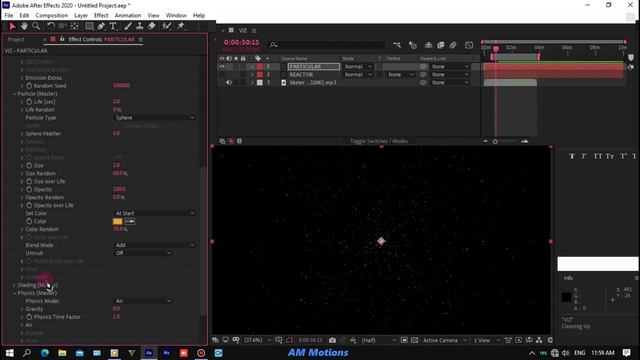Enable motion blur icon in timeline
The image size is (640, 360).
point(453,45)
